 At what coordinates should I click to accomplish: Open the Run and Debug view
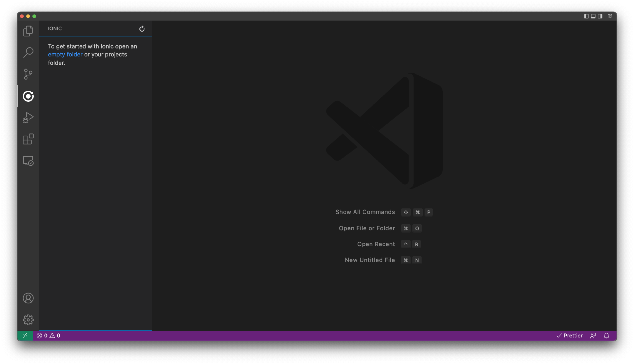(28, 117)
